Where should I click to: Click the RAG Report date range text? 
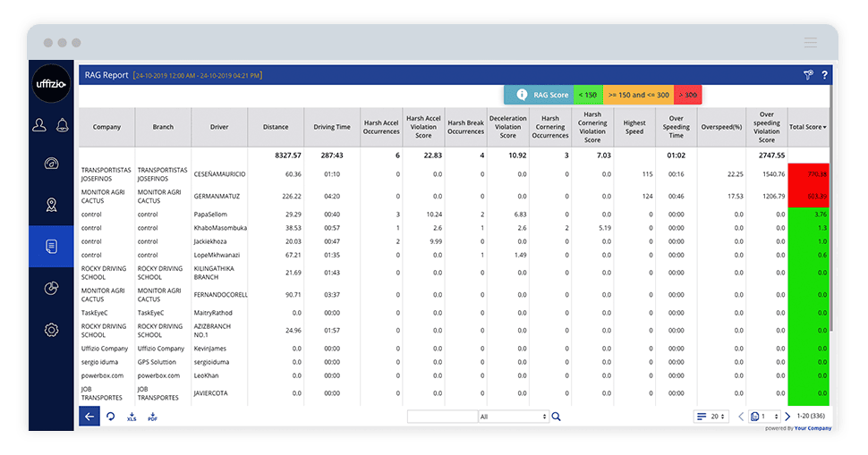[198, 76]
